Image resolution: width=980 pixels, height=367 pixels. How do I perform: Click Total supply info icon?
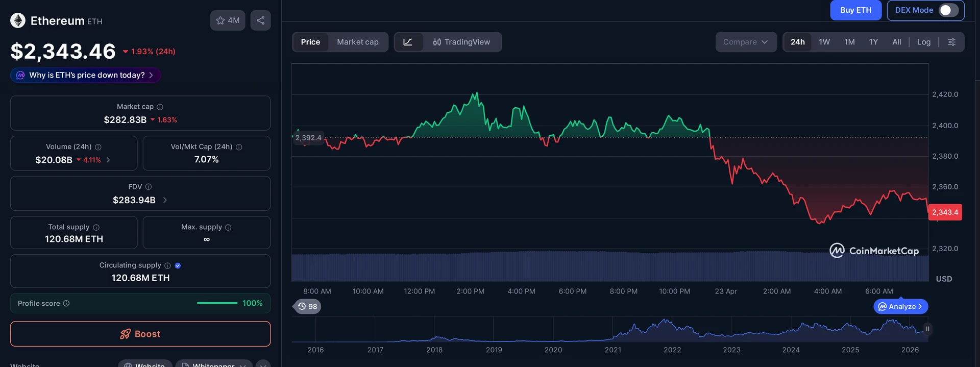[x=96, y=227]
